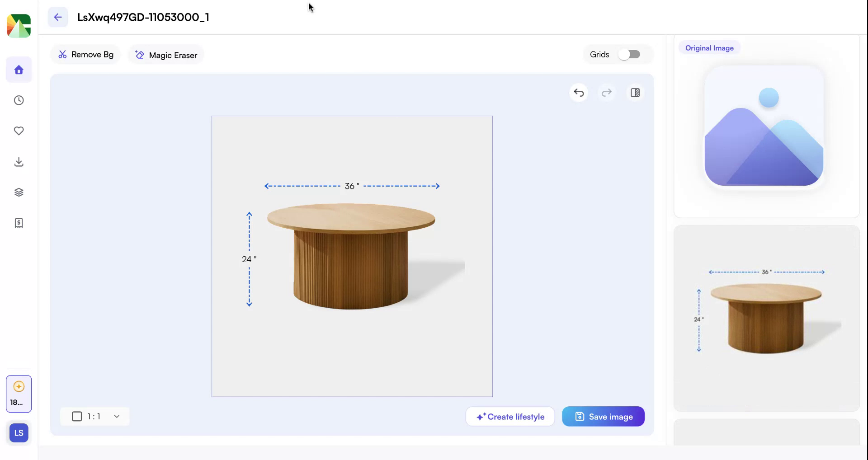Select the Remove Bg tool
Image resolution: width=868 pixels, height=460 pixels.
[x=85, y=54]
